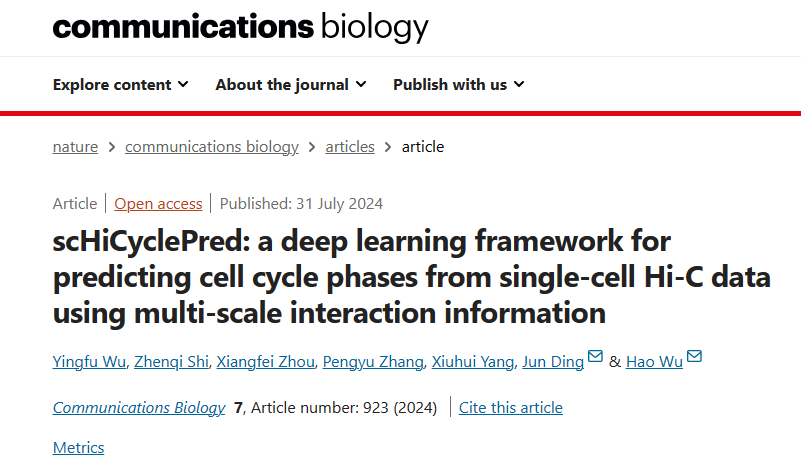This screenshot has height=463, width=801.
Task: Go to nature breadcrumb link
Action: (75, 146)
